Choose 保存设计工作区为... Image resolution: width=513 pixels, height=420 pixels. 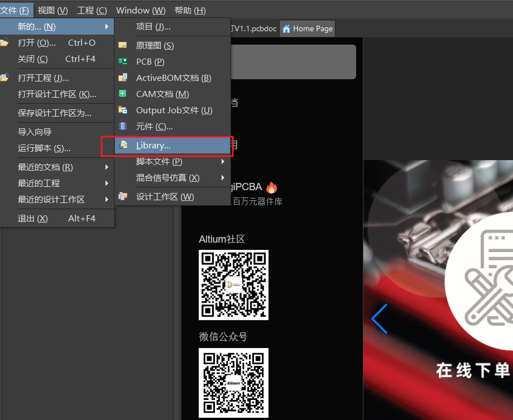(57, 113)
